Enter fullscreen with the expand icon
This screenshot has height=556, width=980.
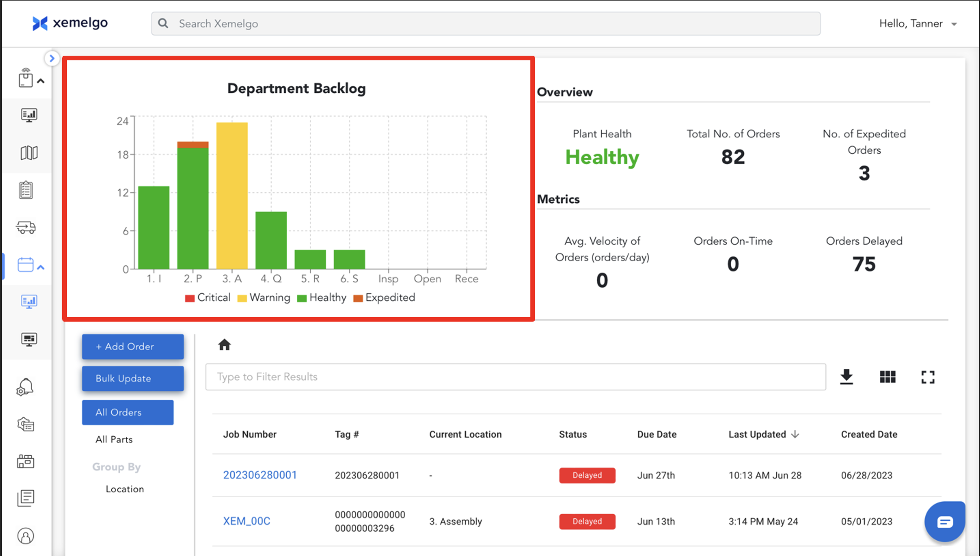tap(928, 377)
